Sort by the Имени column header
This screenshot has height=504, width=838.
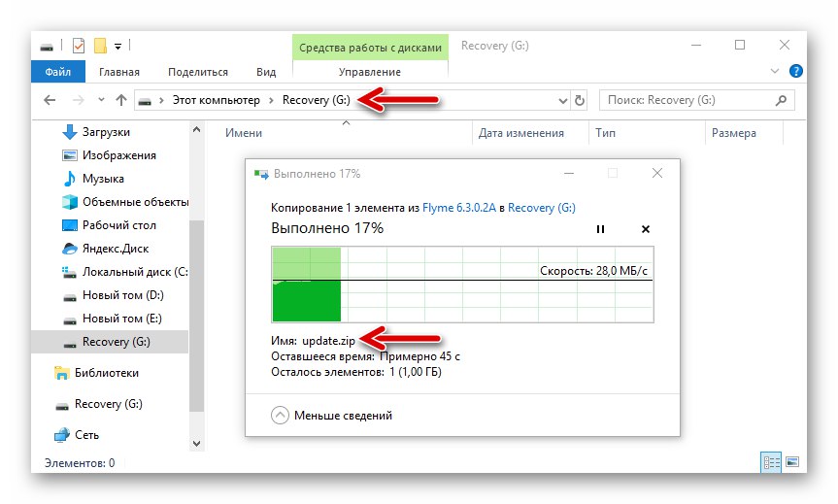[x=243, y=133]
